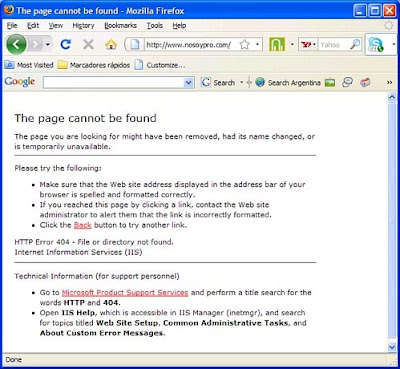Open the History menu
This screenshot has height=369, width=400.
tap(83, 26)
